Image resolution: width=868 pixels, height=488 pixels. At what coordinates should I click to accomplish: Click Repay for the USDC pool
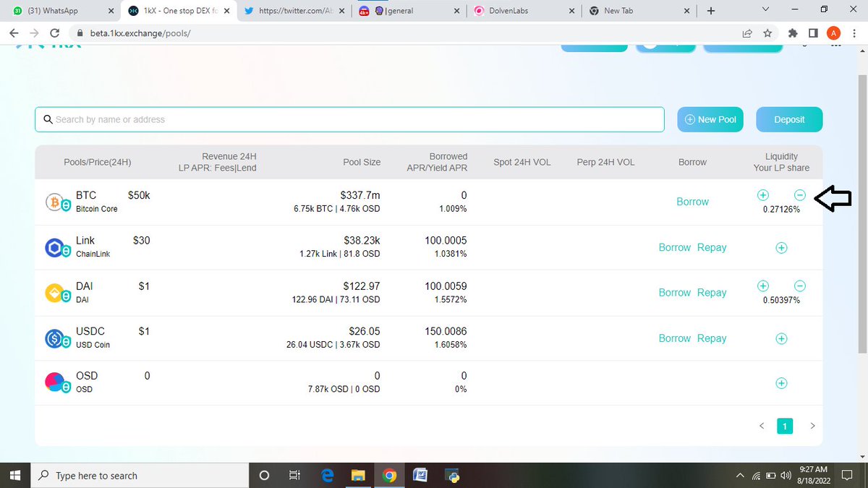point(712,338)
